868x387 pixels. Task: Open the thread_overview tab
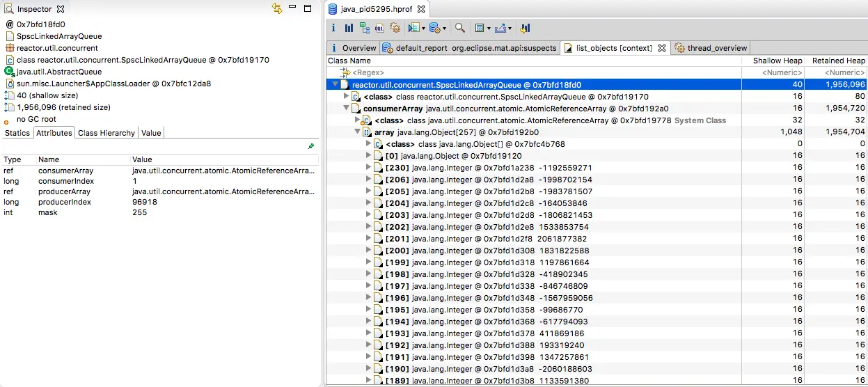pyautogui.click(x=711, y=48)
